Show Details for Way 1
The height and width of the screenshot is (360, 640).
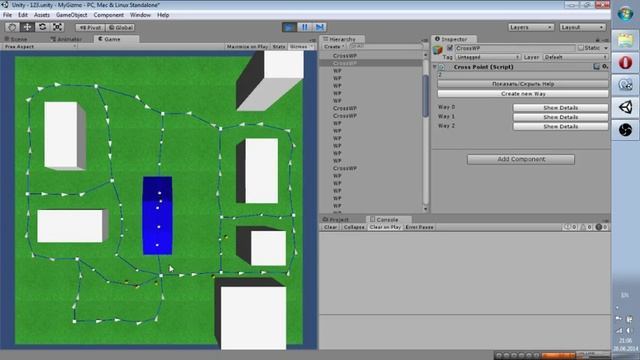point(560,117)
